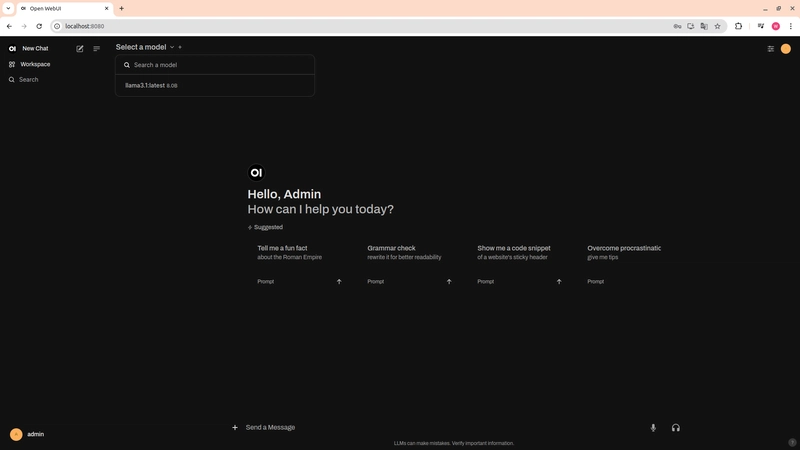Open the browser extensions puzzle icon

(738, 26)
